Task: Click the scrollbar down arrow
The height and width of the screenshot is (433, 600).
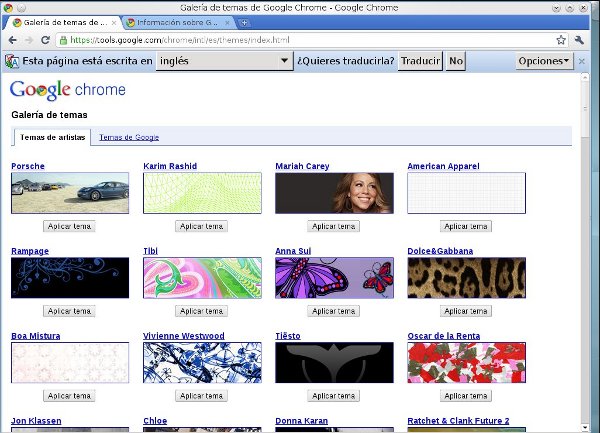Action: pyautogui.click(x=585, y=428)
